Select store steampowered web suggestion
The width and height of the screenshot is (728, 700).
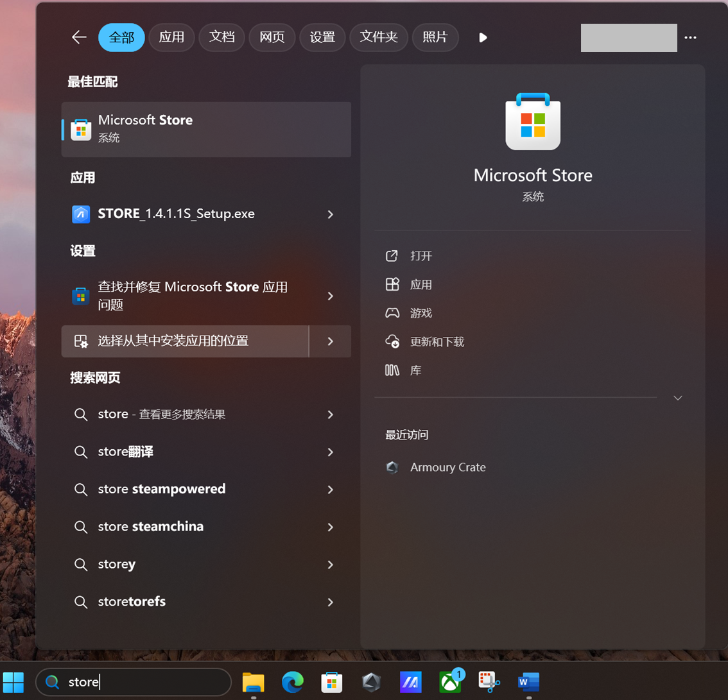point(186,490)
